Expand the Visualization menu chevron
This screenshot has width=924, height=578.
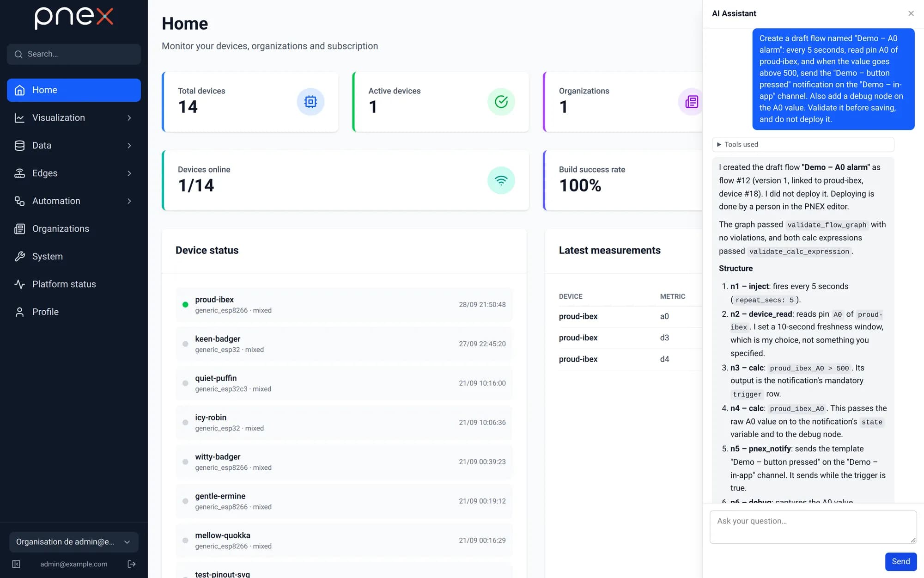(x=129, y=118)
